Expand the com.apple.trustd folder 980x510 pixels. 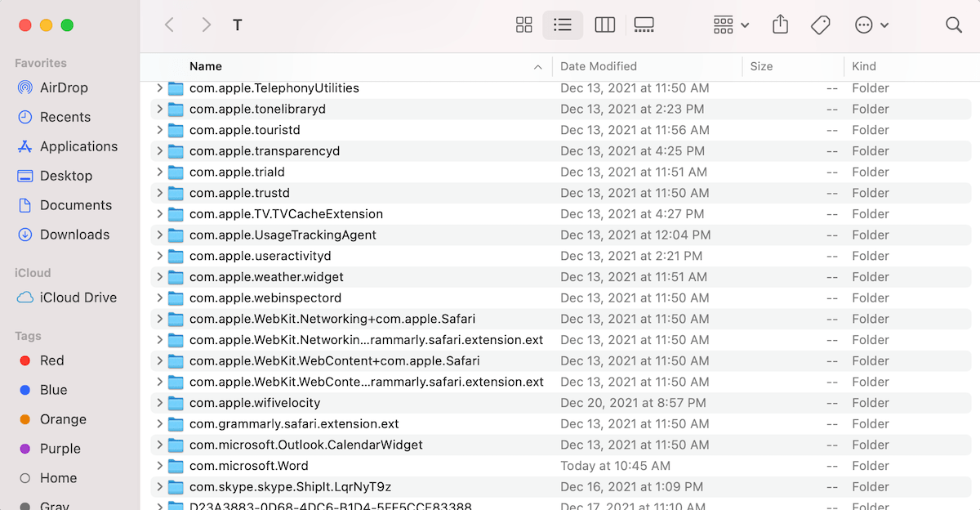(159, 193)
